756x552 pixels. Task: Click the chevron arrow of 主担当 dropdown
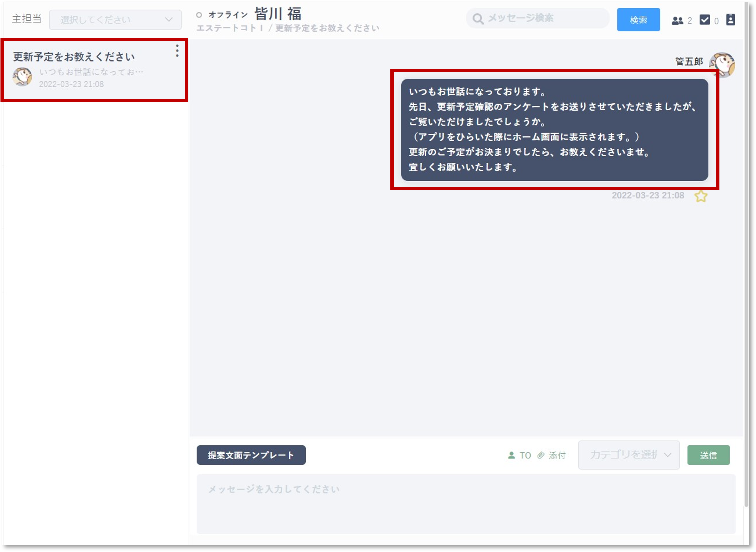click(169, 20)
